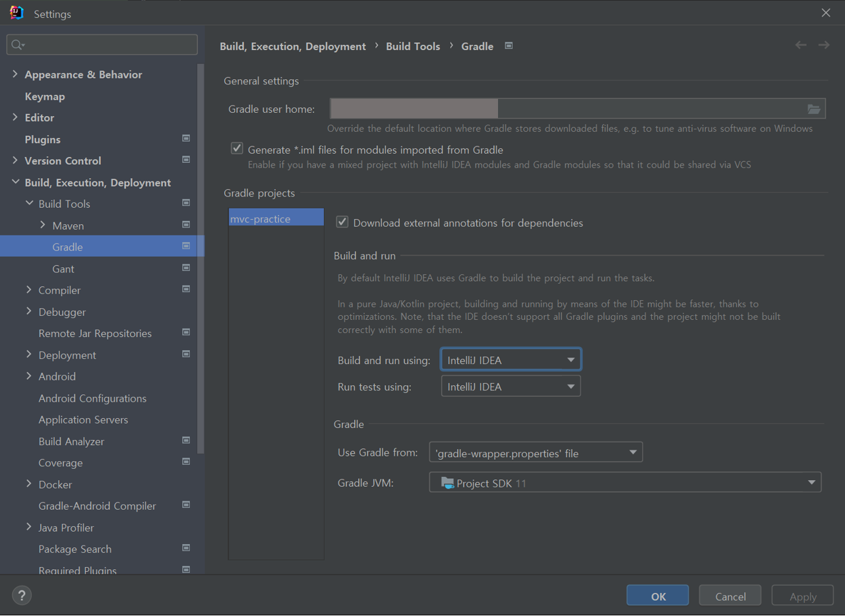Navigate to Build Tools via the breadcrumb

coord(413,46)
